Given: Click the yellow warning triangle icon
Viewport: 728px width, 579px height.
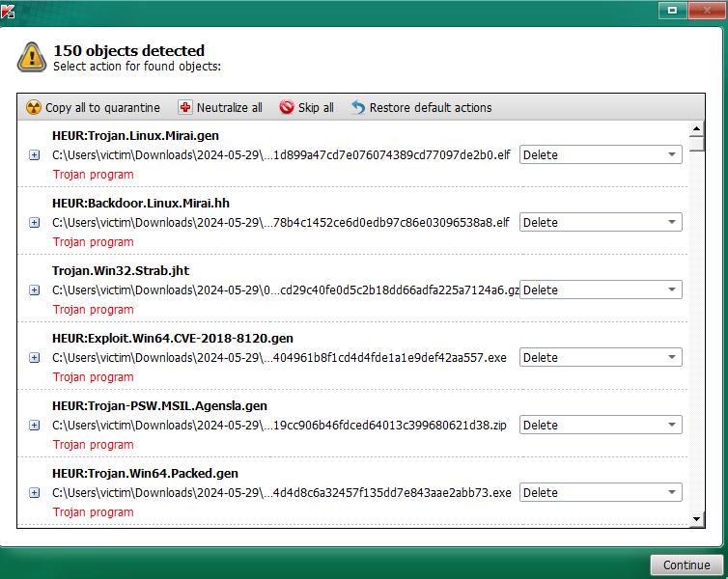Looking at the screenshot, I should coord(32,57).
